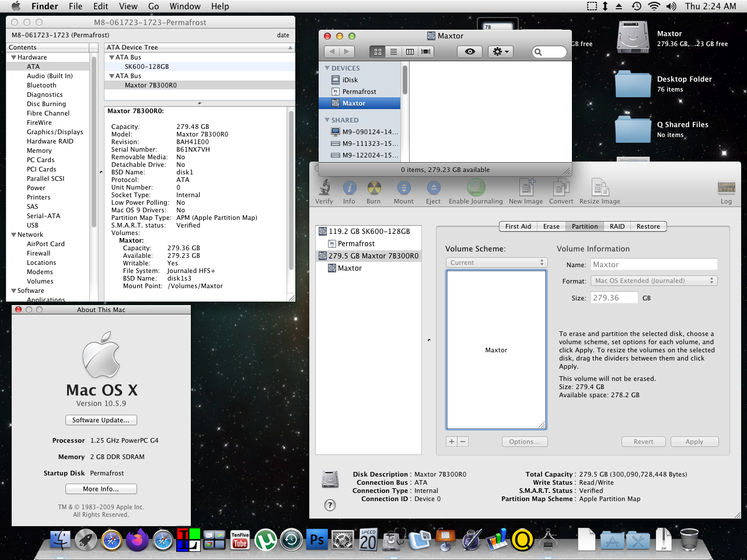Click Verify icon in Disk Utility toolbar
Image resolution: width=747 pixels, height=560 pixels.
coord(324,188)
